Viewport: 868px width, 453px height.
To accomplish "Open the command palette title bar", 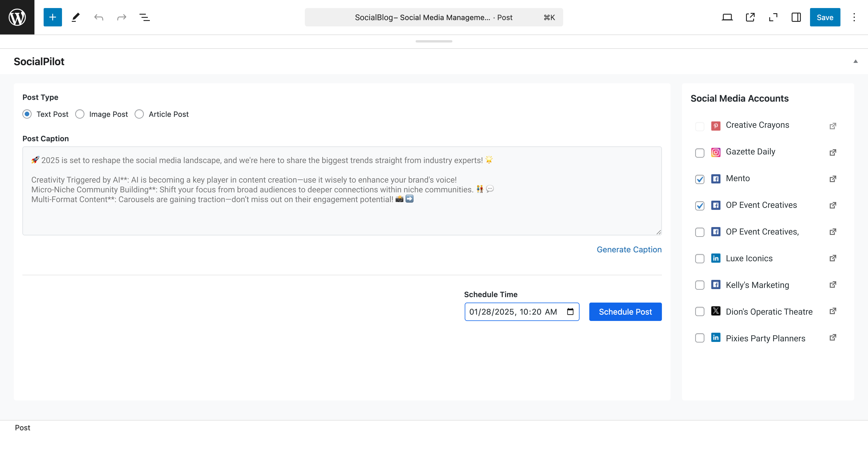I will (x=434, y=17).
